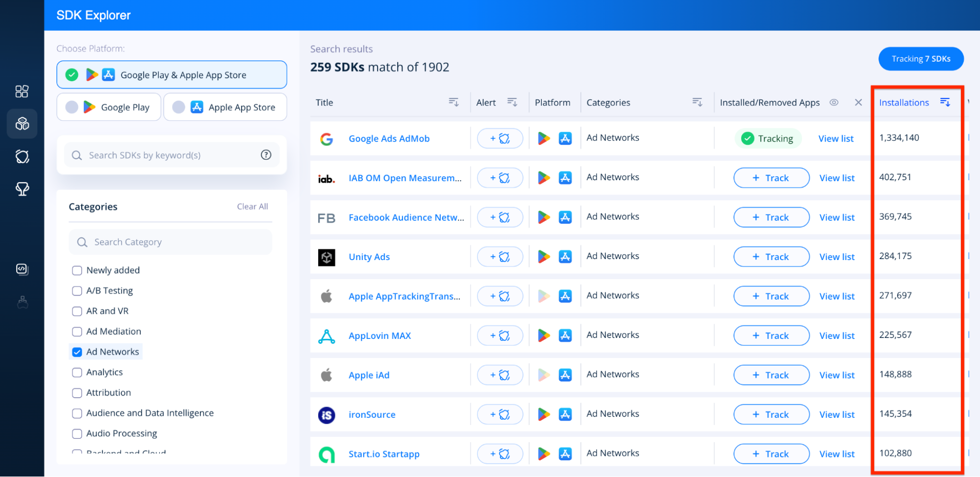The width and height of the screenshot is (980, 477).
Task: Click the 284,175 installations value
Action: (x=895, y=256)
